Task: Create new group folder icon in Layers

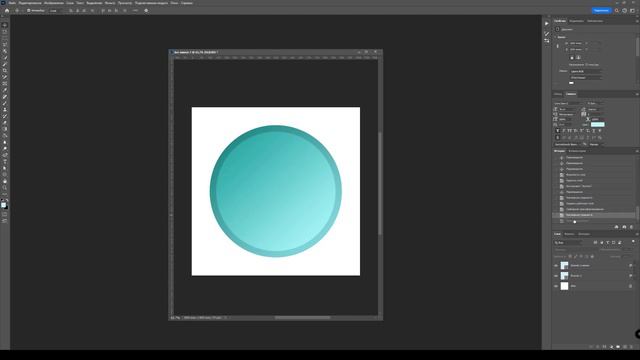Action: point(618,347)
